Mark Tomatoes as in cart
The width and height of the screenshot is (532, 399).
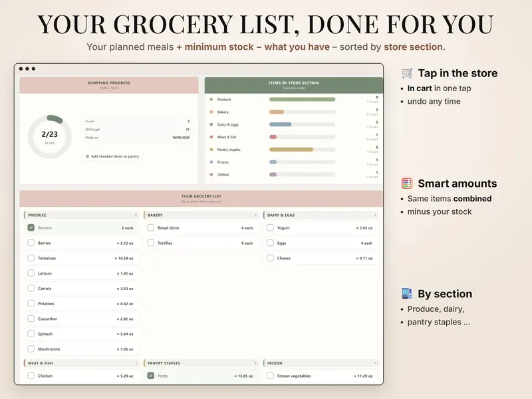31,258
